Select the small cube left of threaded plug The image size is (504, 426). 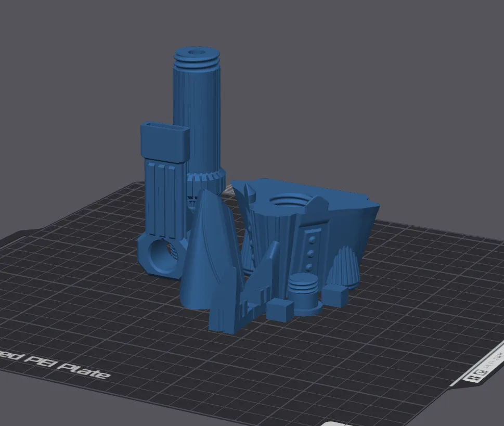coord(280,309)
